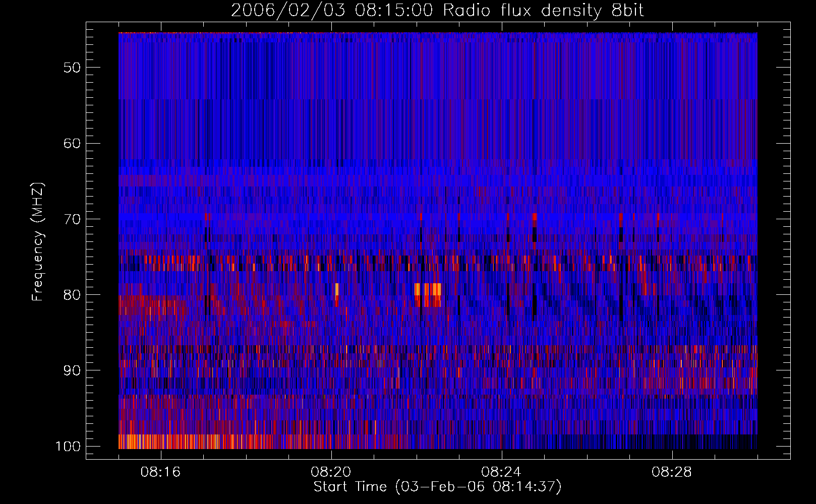Pick the 80 frequency tick label
Screen dimensions: 816x504
click(72, 295)
